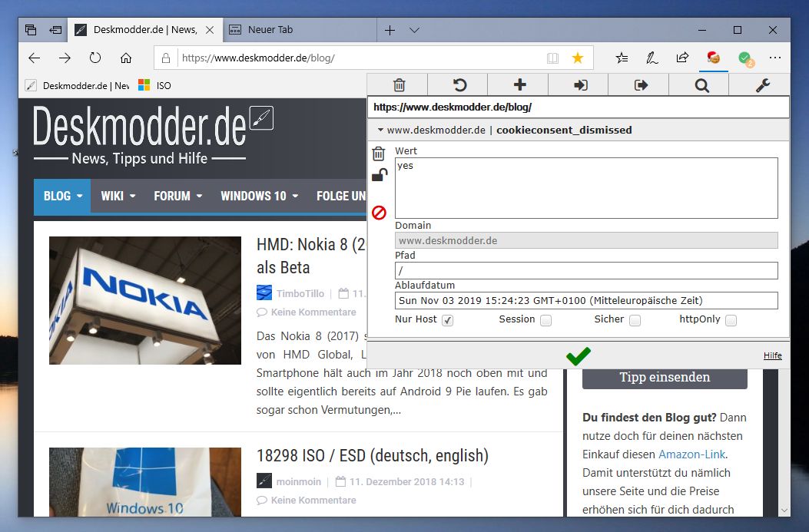This screenshot has height=532, width=809.
Task: Click the Wert value text area
Action: click(586, 187)
